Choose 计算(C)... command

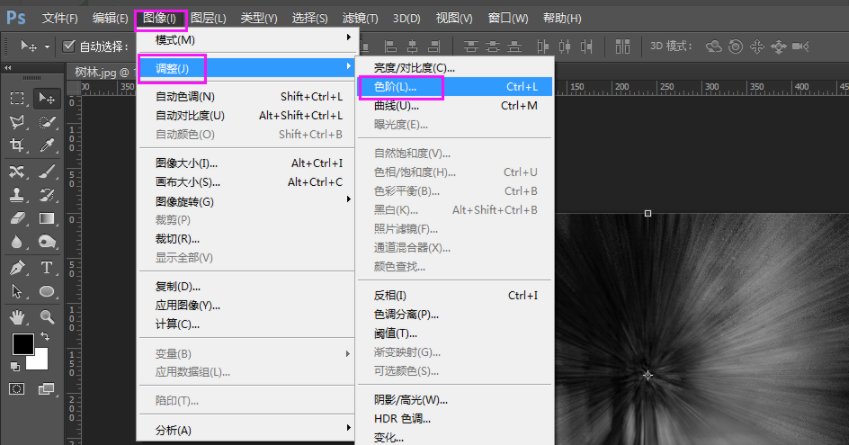coord(246,324)
